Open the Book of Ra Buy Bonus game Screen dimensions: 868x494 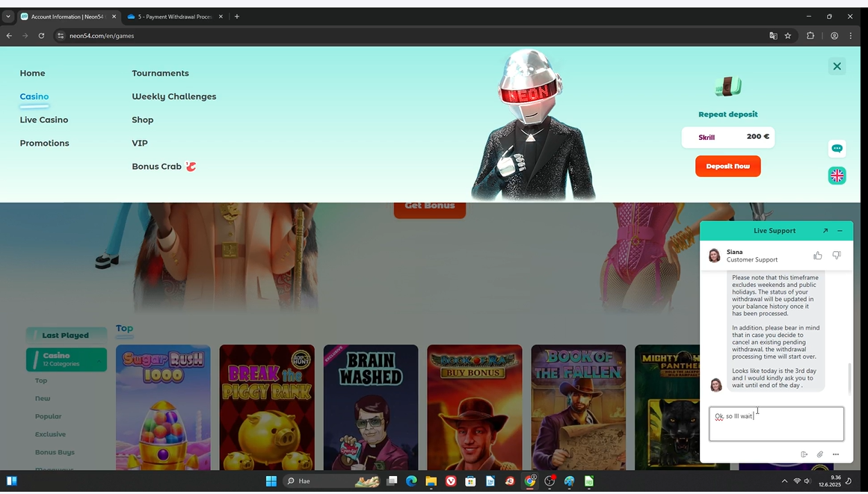[x=475, y=407]
